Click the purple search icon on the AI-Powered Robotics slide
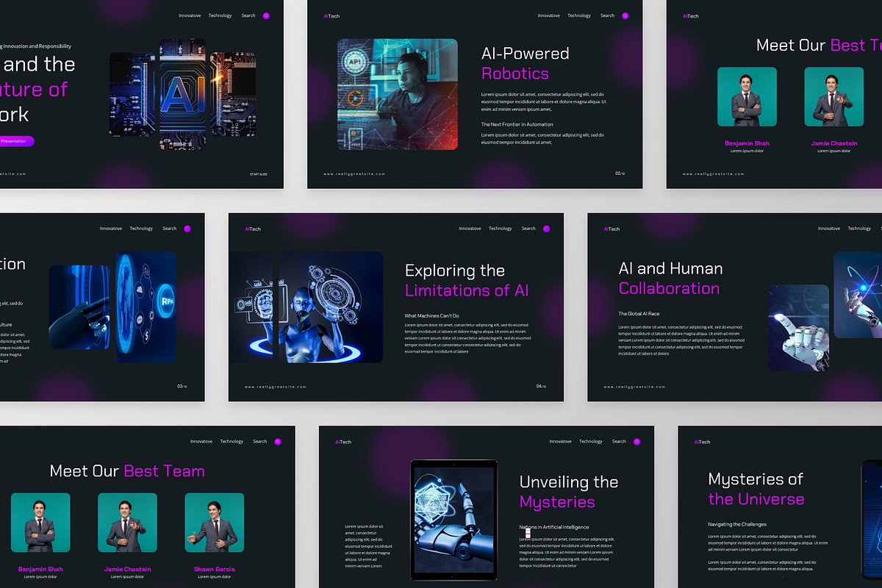The image size is (882, 588). tap(625, 15)
